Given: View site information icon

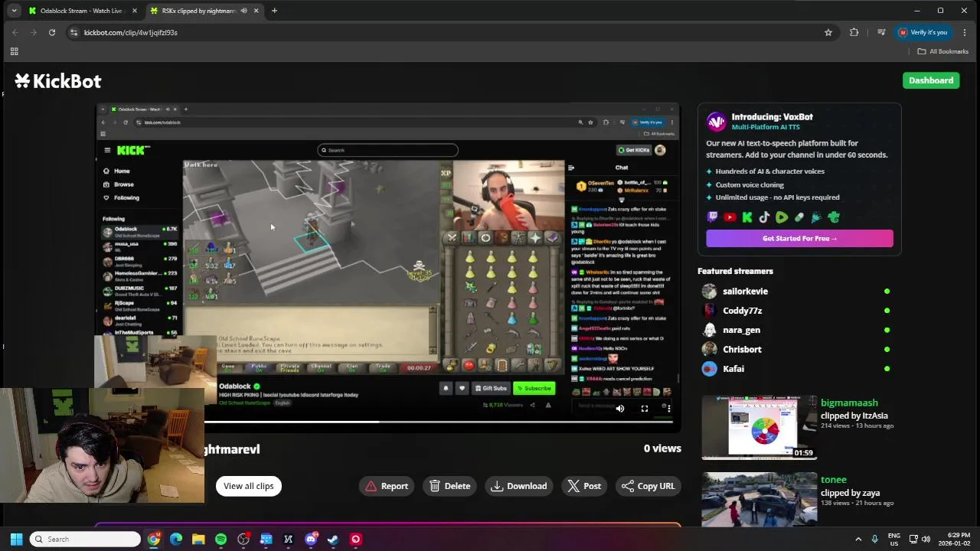Looking at the screenshot, I should [73, 32].
